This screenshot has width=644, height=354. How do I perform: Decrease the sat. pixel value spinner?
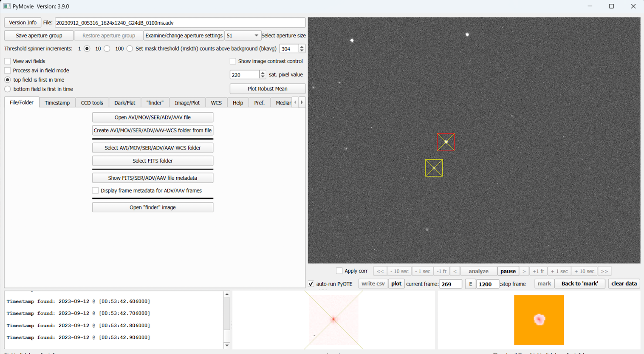[x=263, y=76]
